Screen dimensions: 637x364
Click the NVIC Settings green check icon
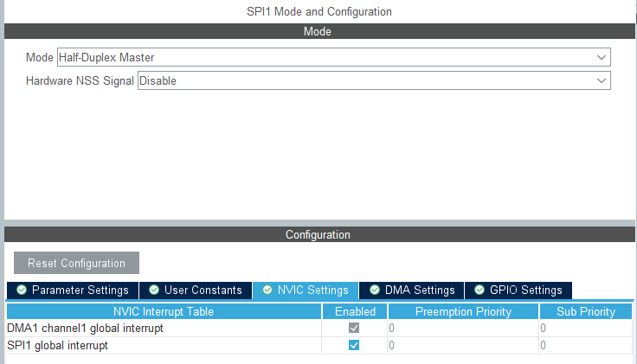tap(267, 291)
